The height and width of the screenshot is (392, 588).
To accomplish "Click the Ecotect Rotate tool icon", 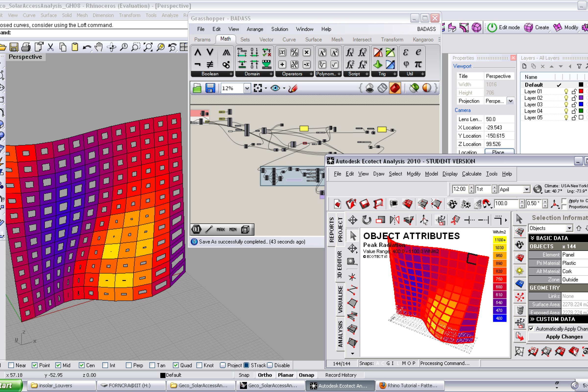I will tap(367, 220).
